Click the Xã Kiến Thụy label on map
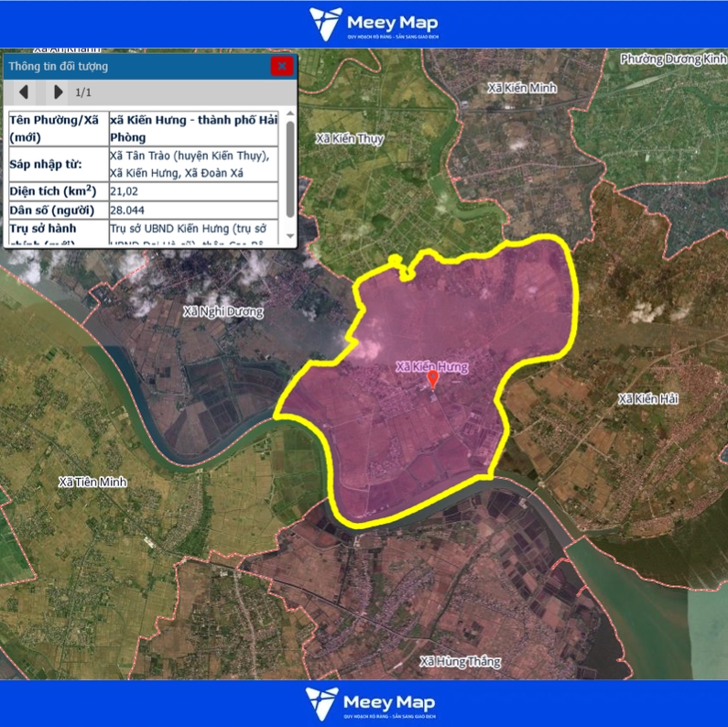The image size is (728, 727). (x=349, y=139)
